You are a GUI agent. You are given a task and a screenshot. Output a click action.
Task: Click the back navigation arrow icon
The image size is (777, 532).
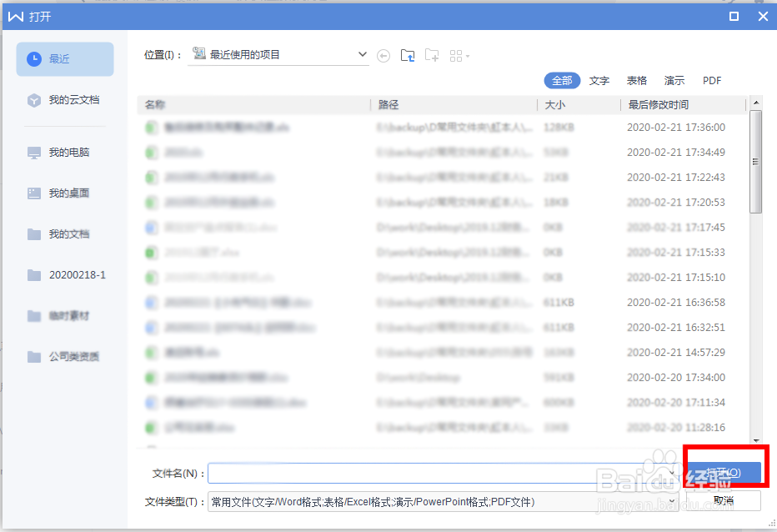click(383, 55)
